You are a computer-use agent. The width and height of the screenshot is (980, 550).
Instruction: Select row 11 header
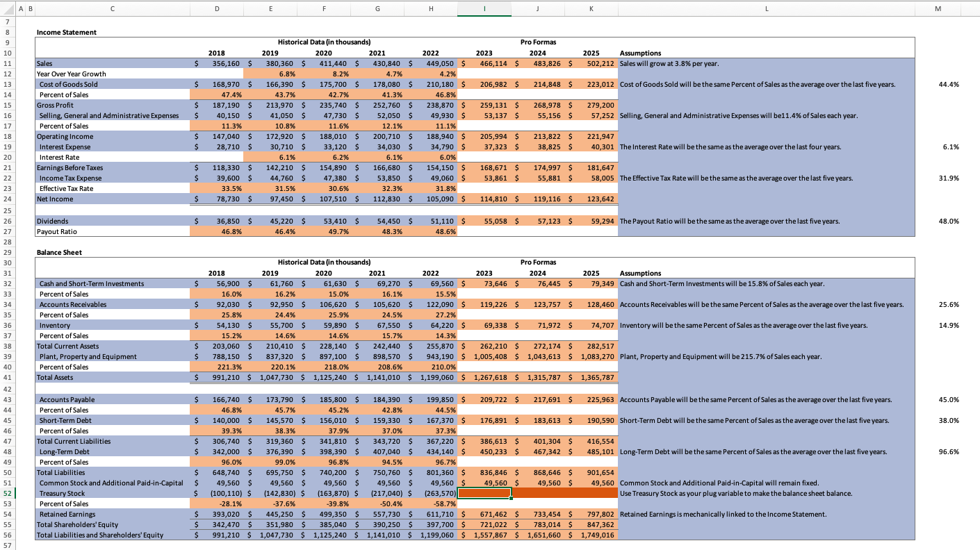[7, 63]
